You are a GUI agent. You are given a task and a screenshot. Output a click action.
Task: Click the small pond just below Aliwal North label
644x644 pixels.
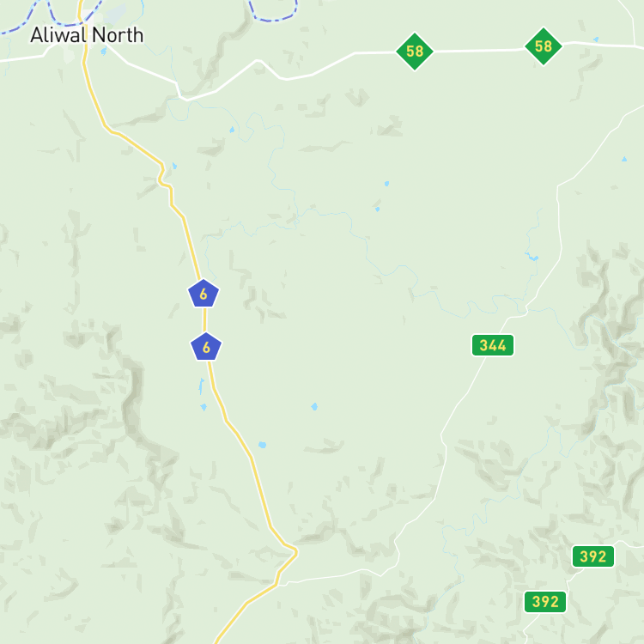pyautogui.click(x=104, y=51)
